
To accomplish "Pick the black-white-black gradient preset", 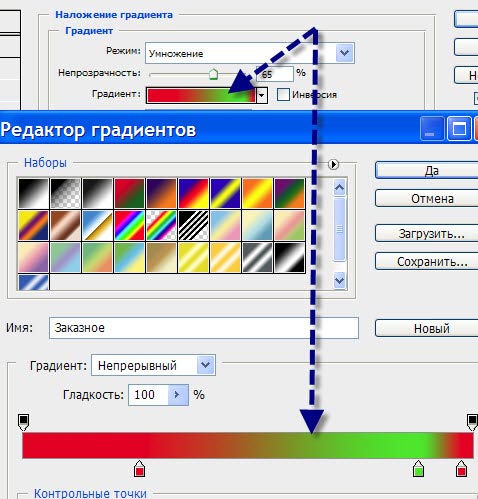I will click(290, 257).
